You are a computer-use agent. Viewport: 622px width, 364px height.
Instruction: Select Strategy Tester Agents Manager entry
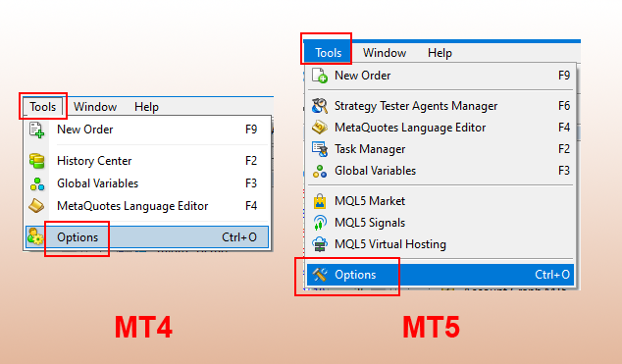(x=441, y=106)
